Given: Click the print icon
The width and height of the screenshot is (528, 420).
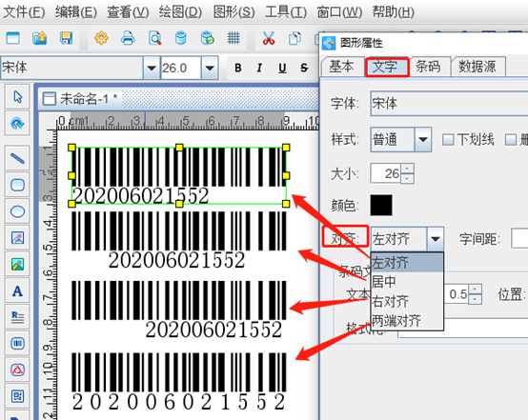Looking at the screenshot, I should click(x=128, y=38).
